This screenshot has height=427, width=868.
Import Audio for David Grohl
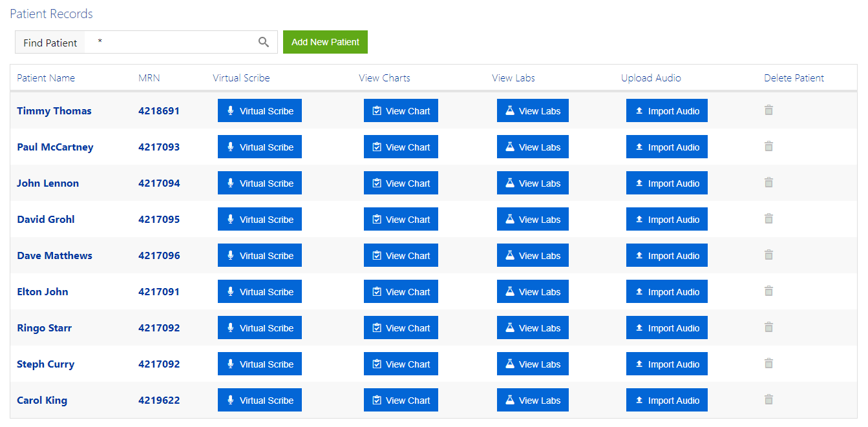click(x=667, y=219)
